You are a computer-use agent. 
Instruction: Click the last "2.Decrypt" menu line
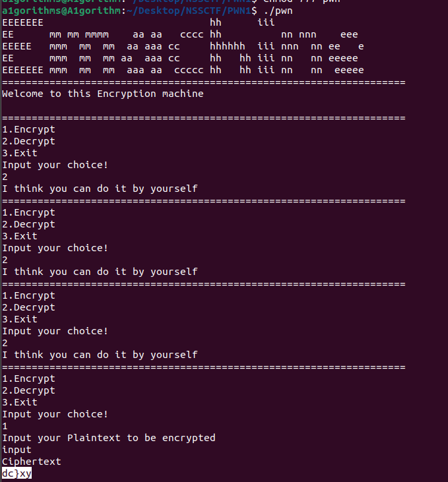(x=29, y=390)
